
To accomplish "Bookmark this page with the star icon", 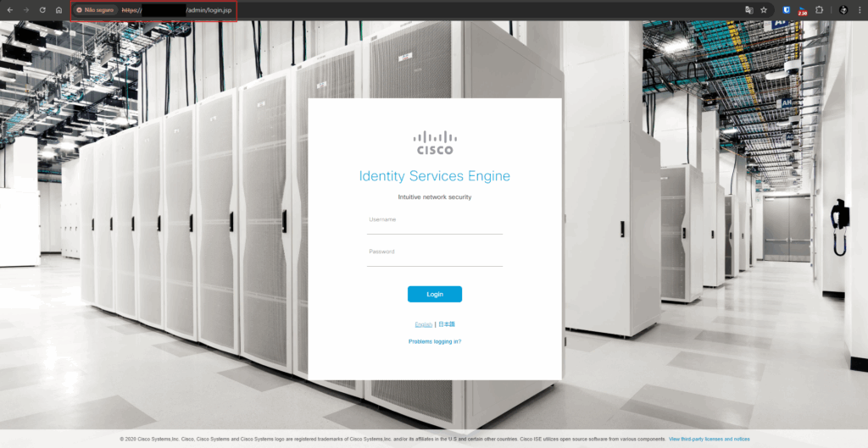I will pyautogui.click(x=764, y=9).
